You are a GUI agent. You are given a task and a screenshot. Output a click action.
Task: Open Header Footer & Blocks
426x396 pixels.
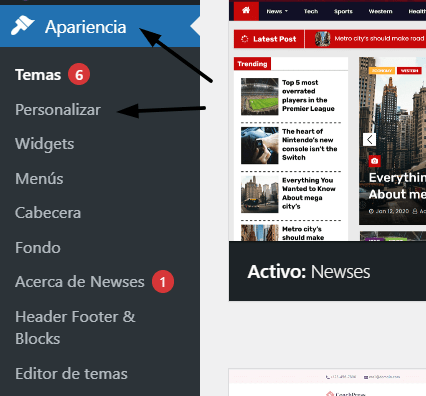click(x=75, y=328)
